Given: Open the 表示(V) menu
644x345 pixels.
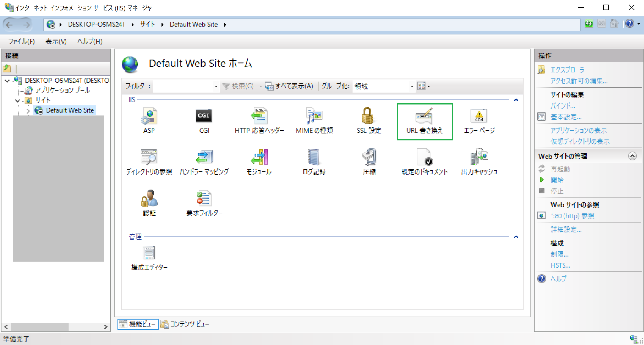Looking at the screenshot, I should (56, 41).
